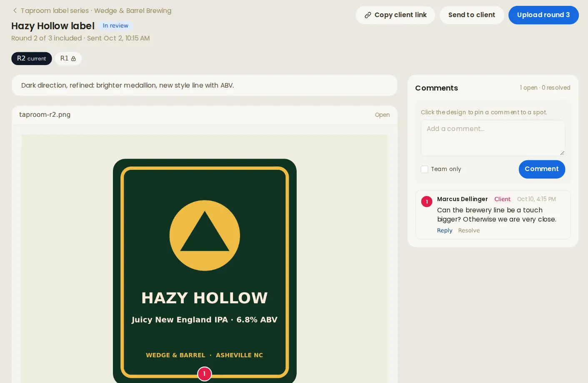
Task: Click the lock icon on R1 tab
Action: (x=73, y=58)
